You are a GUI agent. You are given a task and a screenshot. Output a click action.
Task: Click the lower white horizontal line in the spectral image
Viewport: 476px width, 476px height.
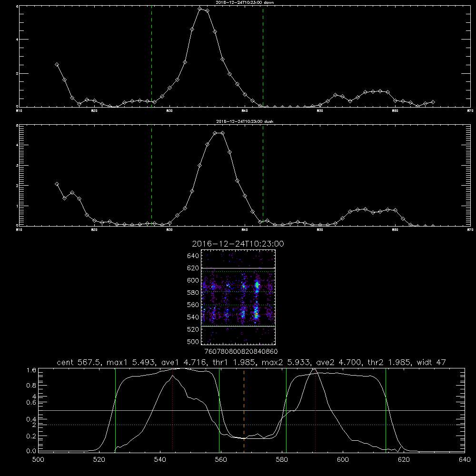238,326
